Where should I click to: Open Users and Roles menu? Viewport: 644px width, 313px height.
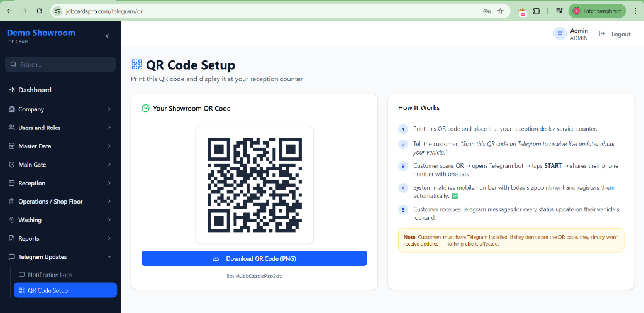(40, 128)
